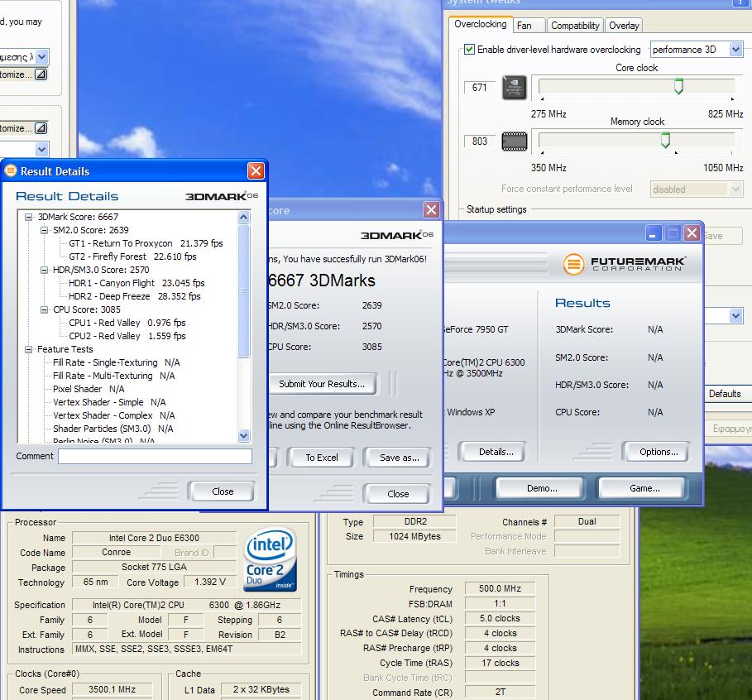Open the Compatibility tab
Screen dimensions: 752x700
(x=575, y=26)
